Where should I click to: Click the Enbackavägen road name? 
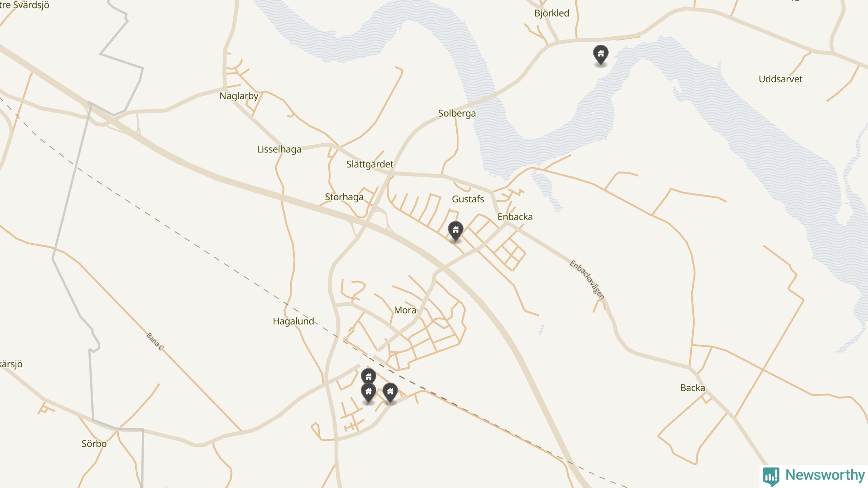coord(587,280)
